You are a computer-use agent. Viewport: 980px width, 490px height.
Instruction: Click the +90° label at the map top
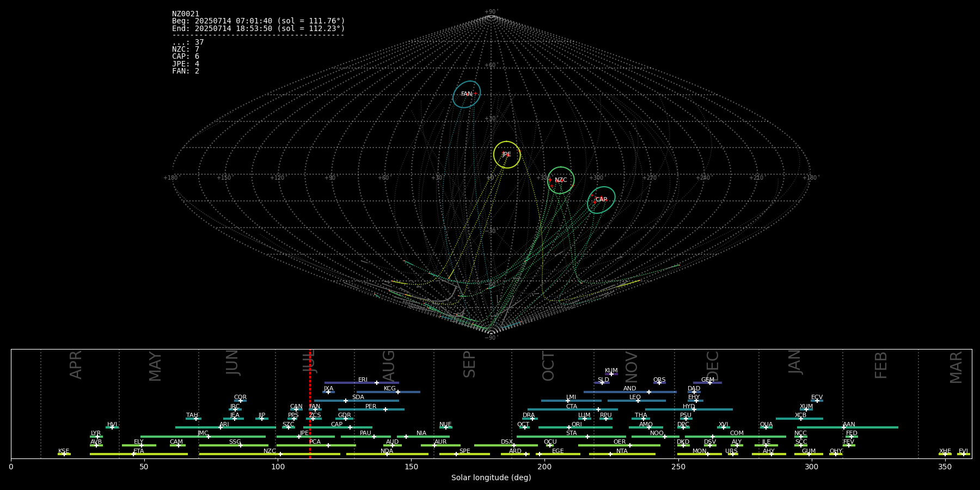coord(491,12)
